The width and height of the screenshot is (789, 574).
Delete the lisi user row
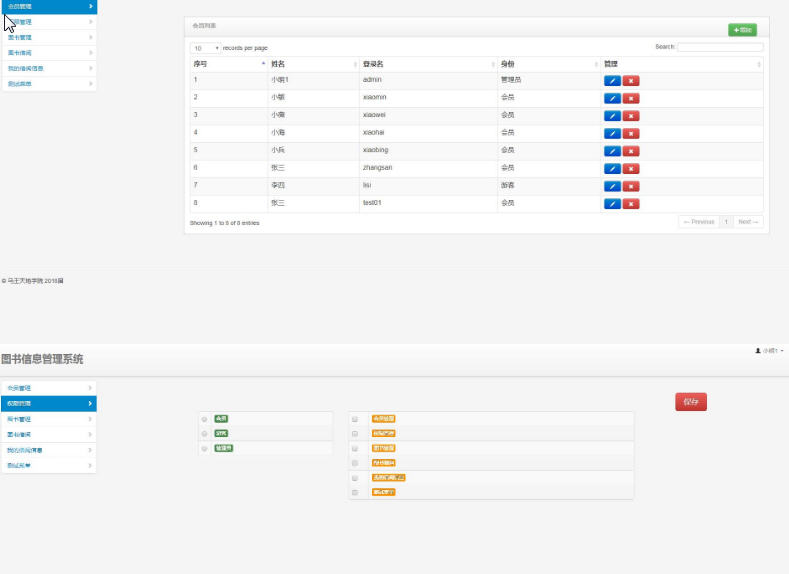click(x=631, y=186)
